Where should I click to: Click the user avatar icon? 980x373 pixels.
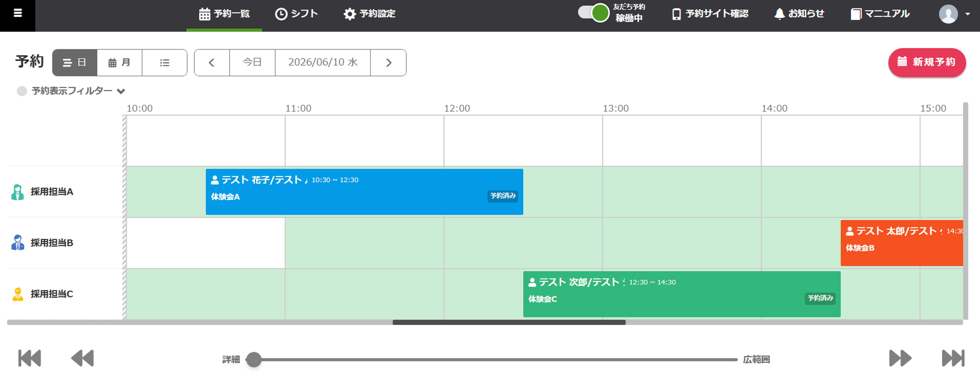point(948,14)
